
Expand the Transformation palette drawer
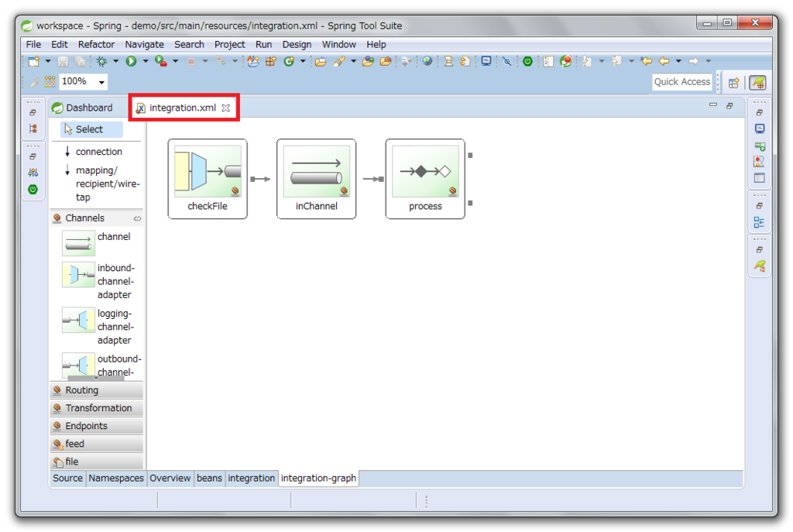[x=97, y=408]
